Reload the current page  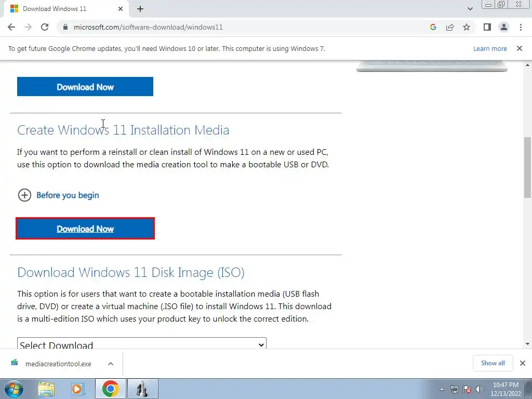(x=45, y=27)
